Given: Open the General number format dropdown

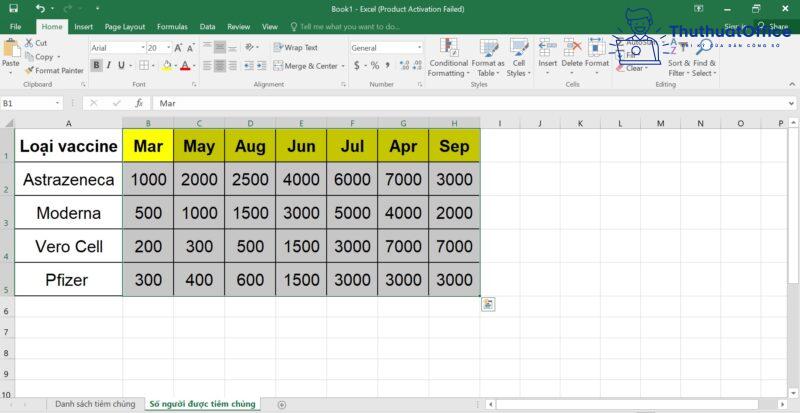Looking at the screenshot, I should click(x=419, y=48).
